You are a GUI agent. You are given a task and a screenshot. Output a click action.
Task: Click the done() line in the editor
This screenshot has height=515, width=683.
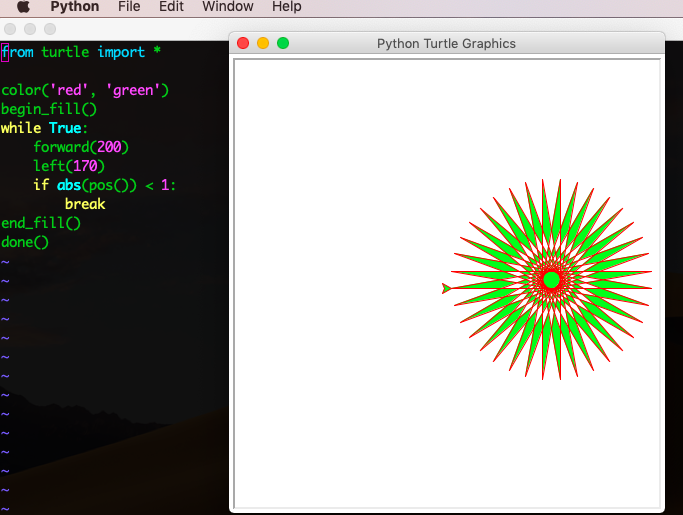(25, 242)
